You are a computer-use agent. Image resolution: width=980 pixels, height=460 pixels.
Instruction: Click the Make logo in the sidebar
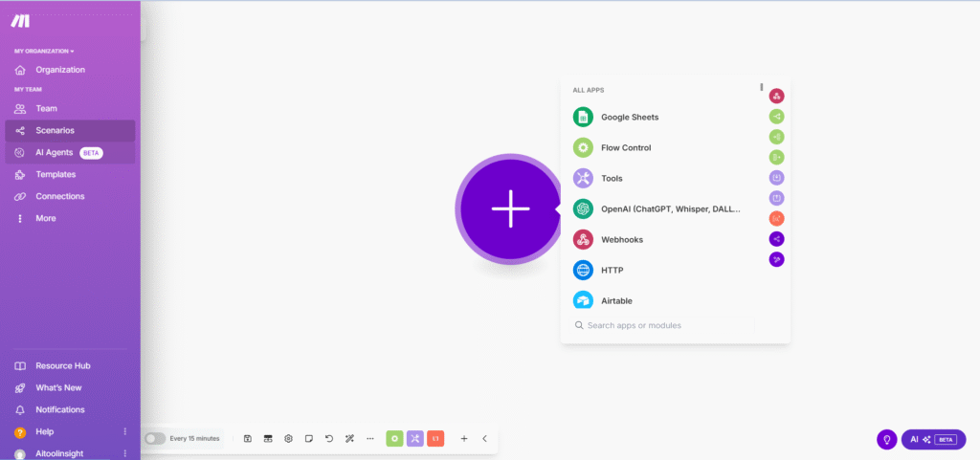click(20, 21)
